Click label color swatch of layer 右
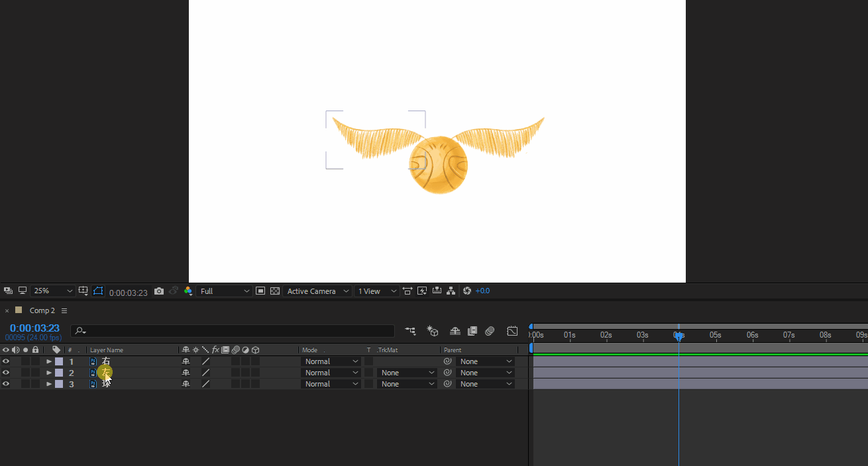Screen dimensions: 868x466 tap(59, 361)
